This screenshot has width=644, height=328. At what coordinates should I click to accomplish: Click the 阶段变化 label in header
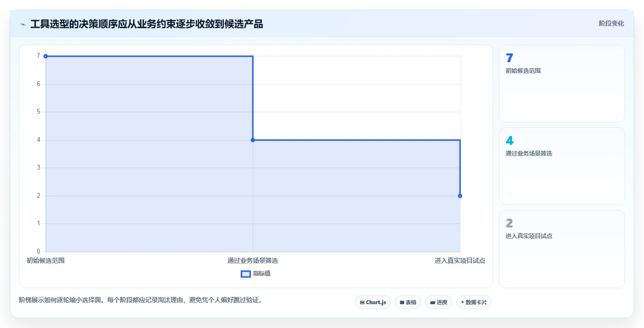611,23
